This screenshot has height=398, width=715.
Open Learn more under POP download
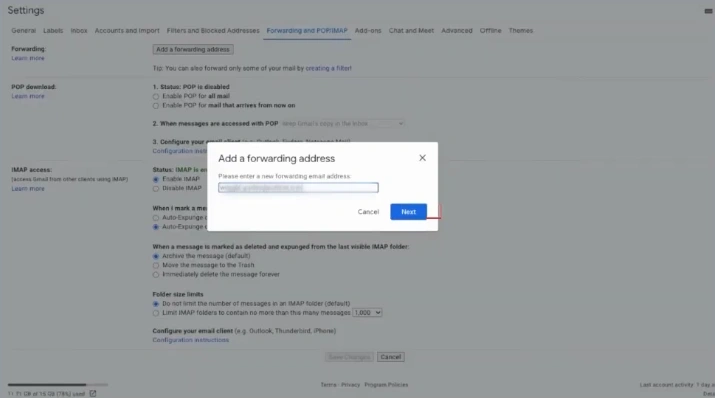coord(28,96)
